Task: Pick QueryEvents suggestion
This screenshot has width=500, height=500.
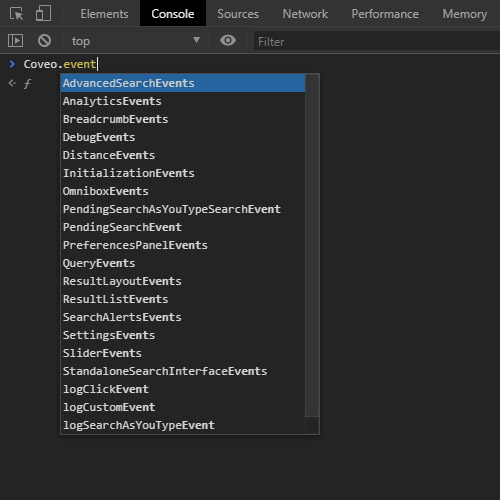Action: pos(183,263)
